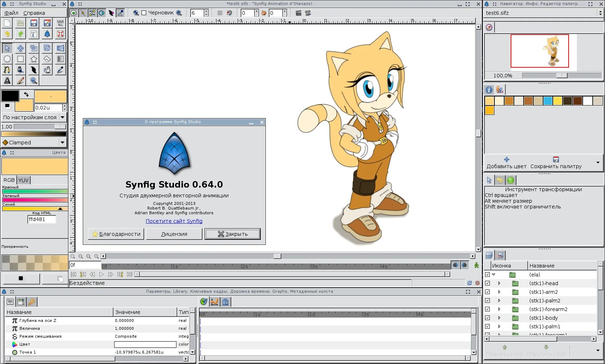The width and height of the screenshot is (605, 364).
Task: Click the Render clapperboard icon
Action: point(298,13)
